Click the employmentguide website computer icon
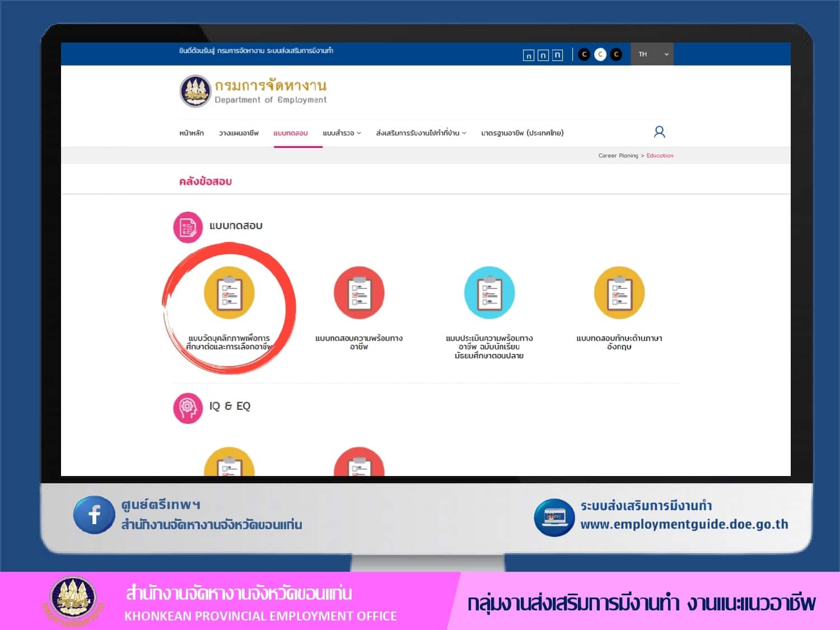The height and width of the screenshot is (630, 840). point(554,517)
